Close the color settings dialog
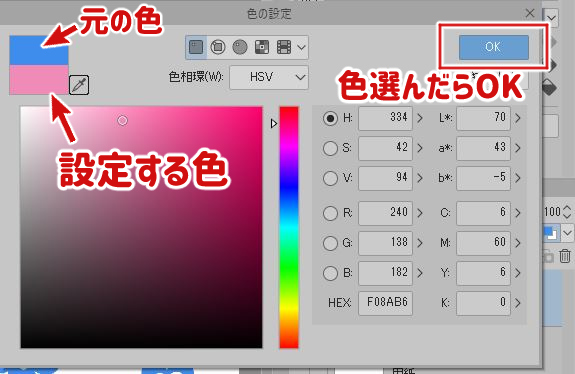The width and height of the screenshot is (575, 374). tap(530, 14)
